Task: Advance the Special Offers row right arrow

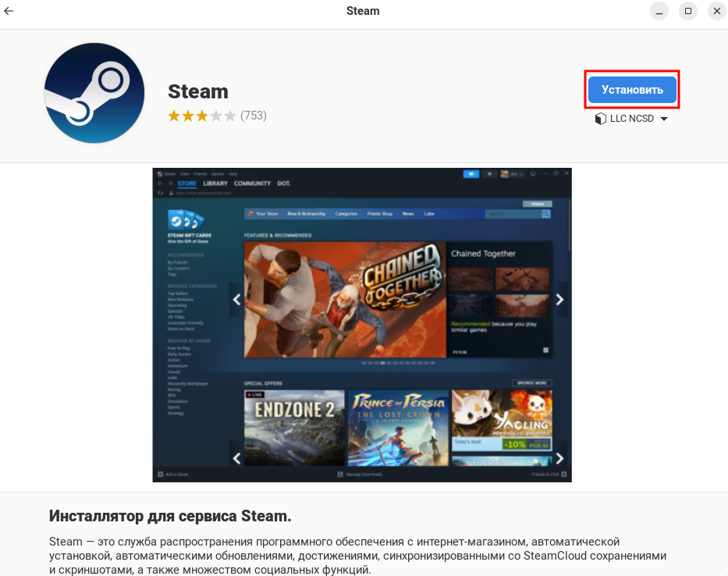Action: click(x=559, y=458)
